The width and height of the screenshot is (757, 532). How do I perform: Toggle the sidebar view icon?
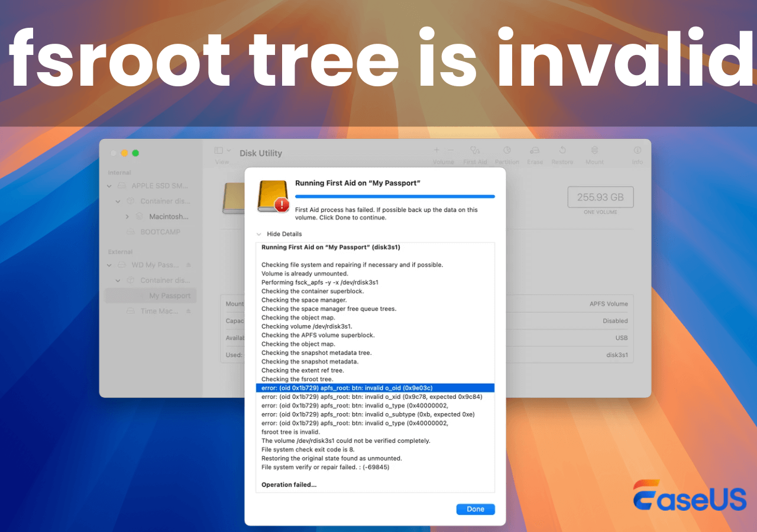point(218,150)
